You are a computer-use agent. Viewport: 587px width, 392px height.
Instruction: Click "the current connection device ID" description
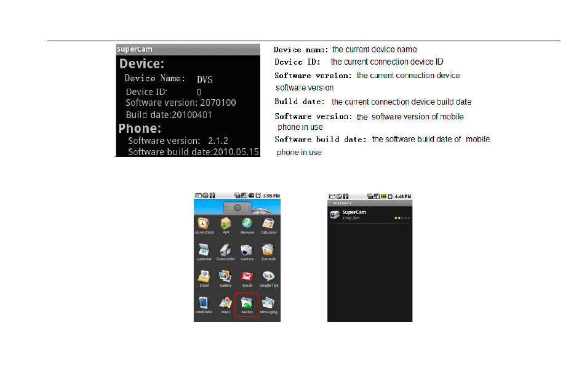pos(387,62)
